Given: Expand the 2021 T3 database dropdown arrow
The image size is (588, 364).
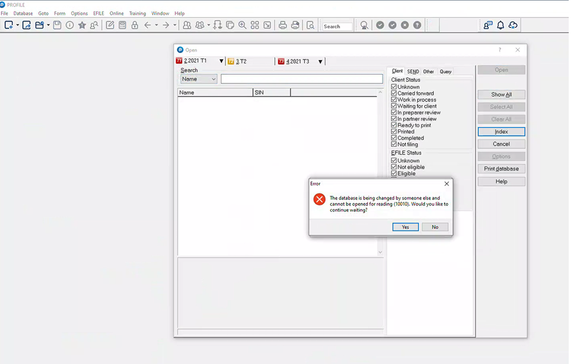Looking at the screenshot, I should click(x=320, y=61).
